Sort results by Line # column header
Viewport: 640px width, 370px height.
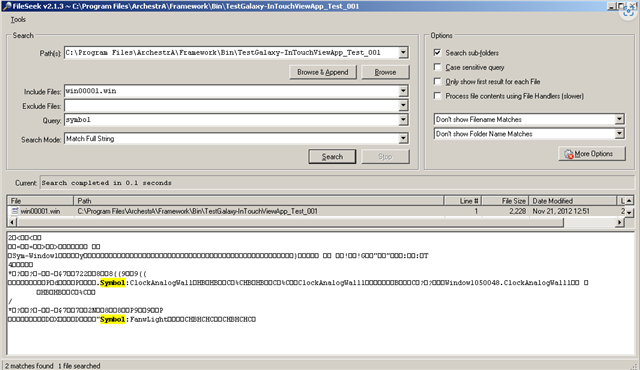(x=463, y=201)
